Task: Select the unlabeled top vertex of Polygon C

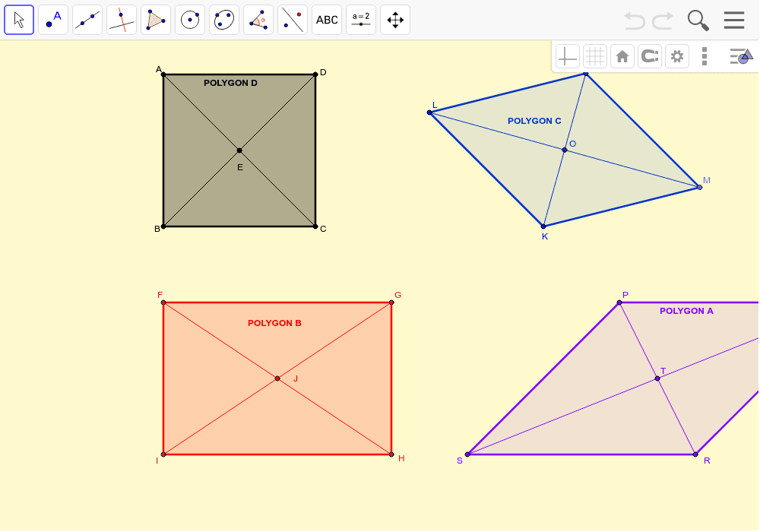Action: [585, 74]
